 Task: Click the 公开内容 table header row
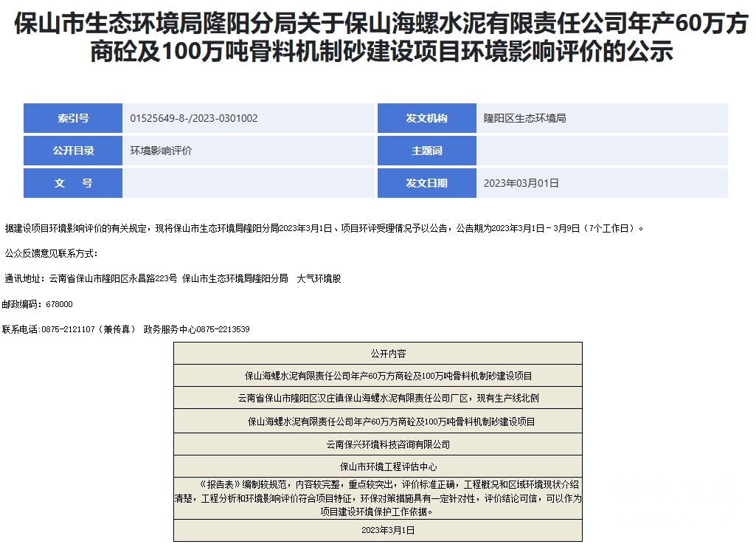point(378,354)
